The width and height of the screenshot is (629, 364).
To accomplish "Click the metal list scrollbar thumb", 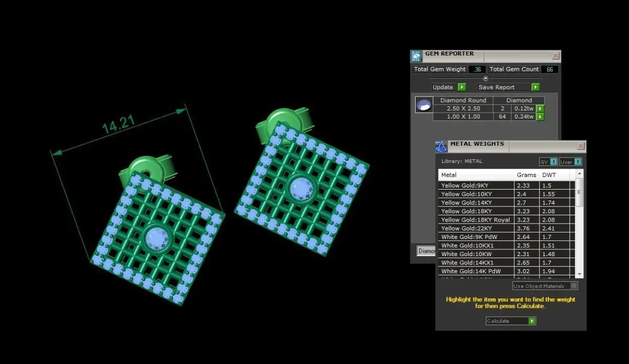I will 579,192.
